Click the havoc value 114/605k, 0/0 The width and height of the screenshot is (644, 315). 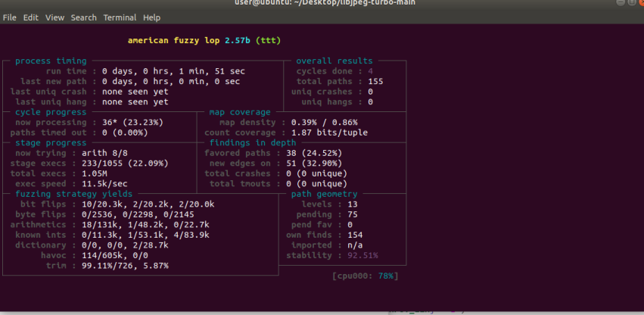(115, 256)
